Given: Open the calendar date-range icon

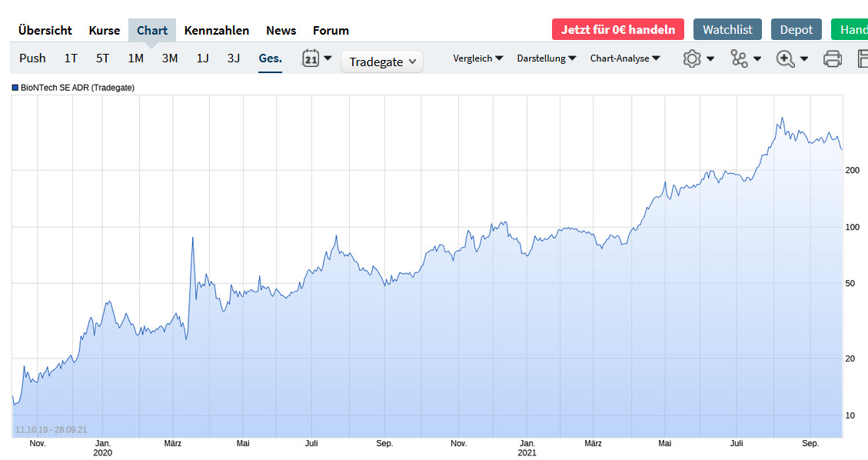Looking at the screenshot, I should click(311, 58).
